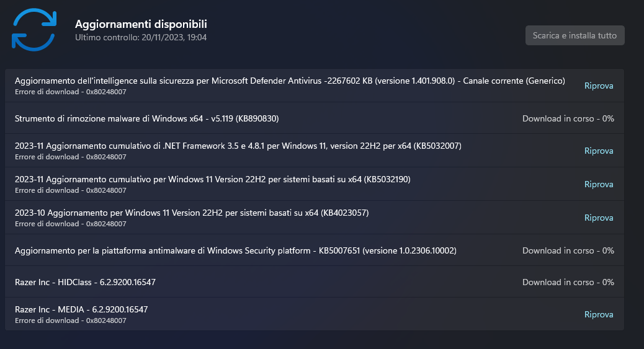The width and height of the screenshot is (644, 349).
Task: Click the Ultimo controllo timestamp text
Action: (141, 38)
